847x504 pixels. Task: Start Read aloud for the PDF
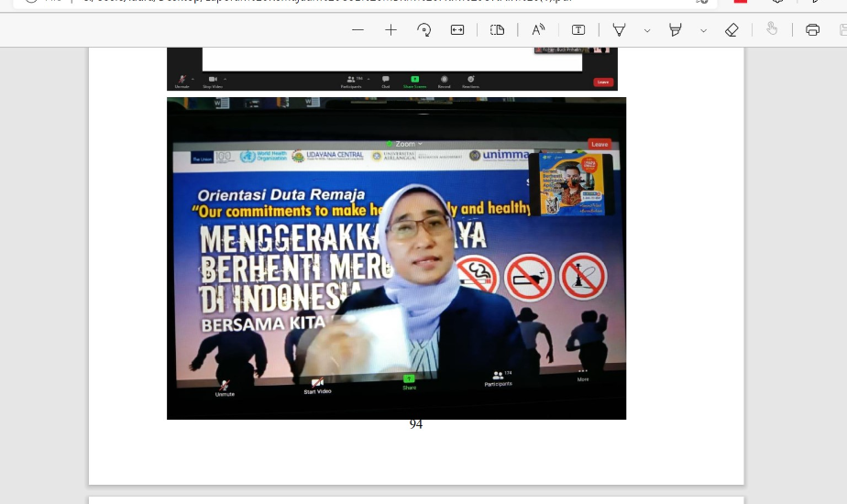click(539, 30)
